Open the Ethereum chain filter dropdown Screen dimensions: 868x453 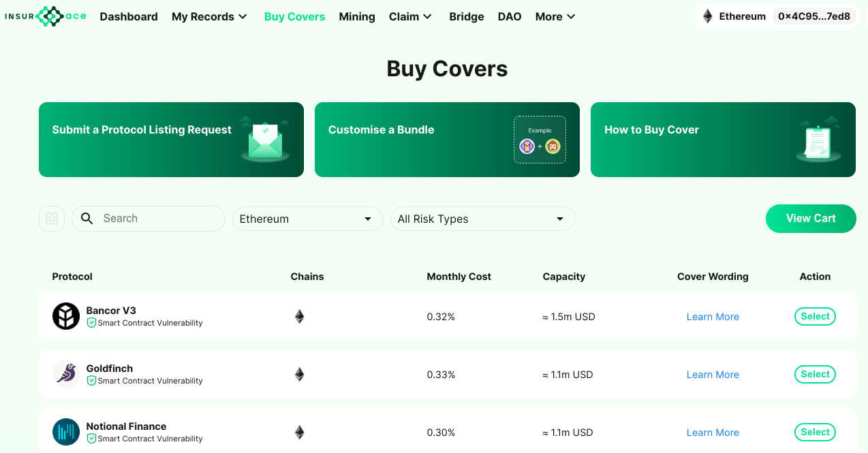click(307, 219)
